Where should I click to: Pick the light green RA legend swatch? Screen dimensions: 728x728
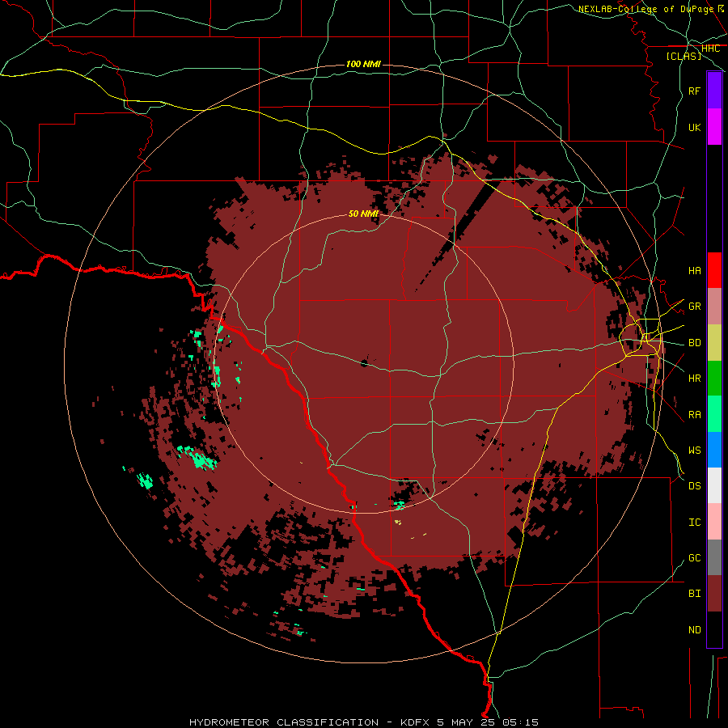coord(714,414)
